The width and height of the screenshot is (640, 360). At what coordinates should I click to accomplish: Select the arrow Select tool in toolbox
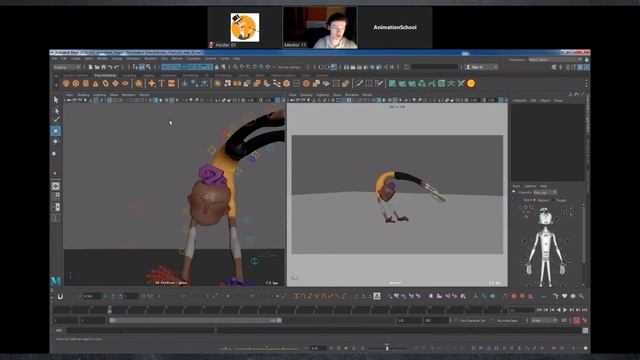(x=56, y=100)
